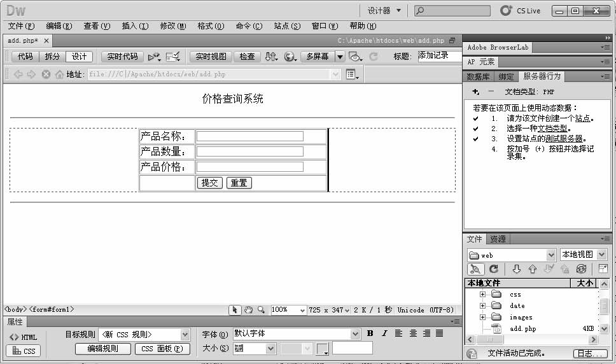Click the live code inspect arrow icon
This screenshot has width=616, height=364.
[153, 57]
